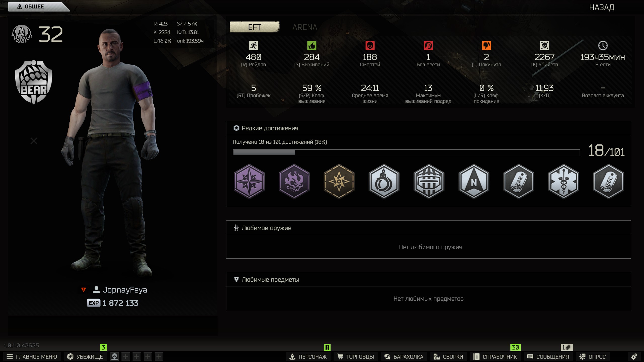Click the purple dragon achievement badge
Viewport: 644px width, 362px height.
click(294, 181)
